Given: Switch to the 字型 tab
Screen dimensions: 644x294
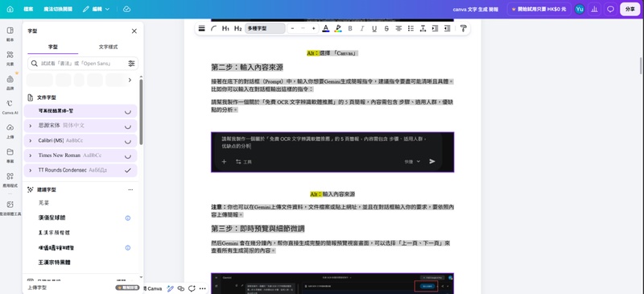Looking at the screenshot, I should [53, 47].
